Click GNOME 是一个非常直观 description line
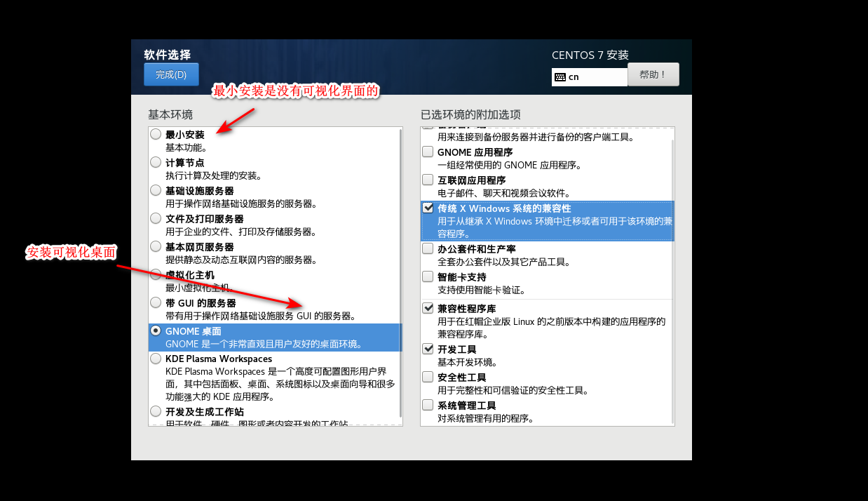Screen dimensions: 868x501 tap(264, 345)
